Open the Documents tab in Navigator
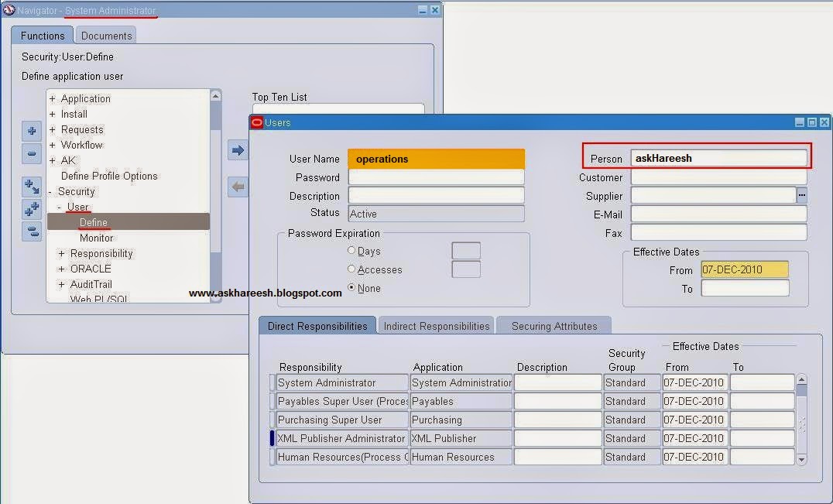Viewport: 833px width, 504px height. pos(106,36)
